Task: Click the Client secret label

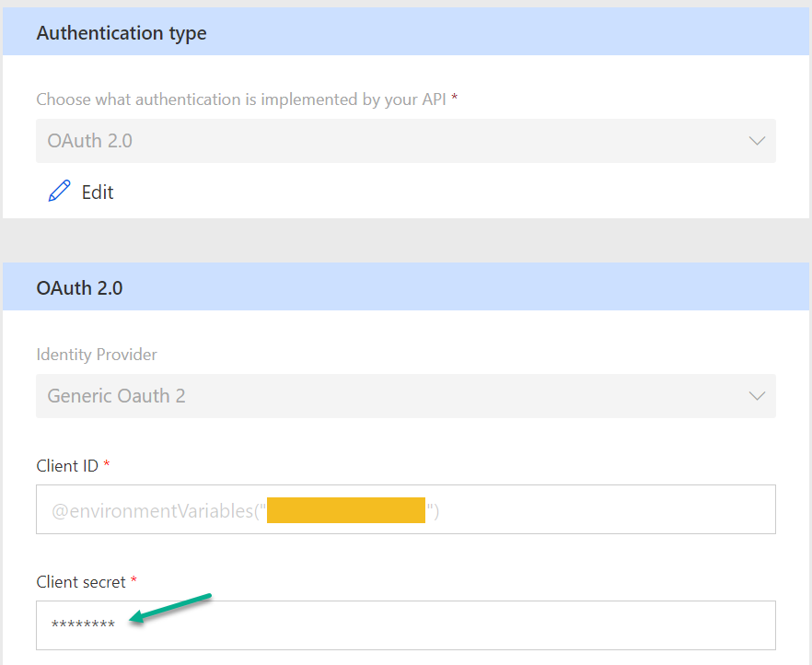Action: click(81, 581)
